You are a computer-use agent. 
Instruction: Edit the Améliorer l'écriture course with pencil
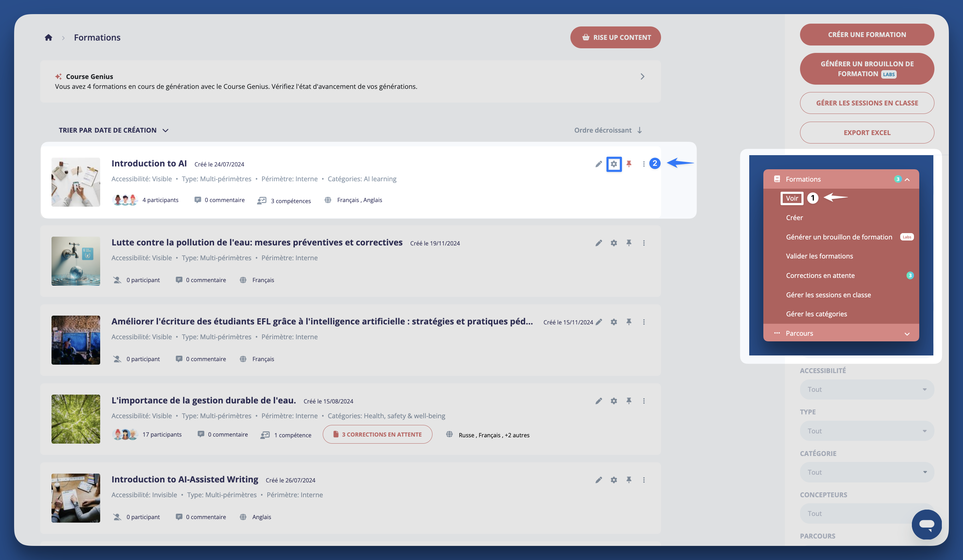click(x=599, y=322)
